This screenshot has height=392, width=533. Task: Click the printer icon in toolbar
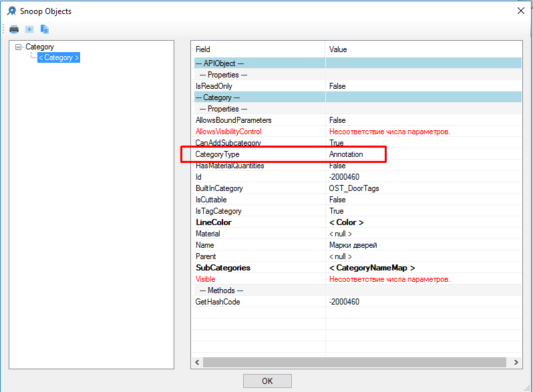[x=14, y=29]
